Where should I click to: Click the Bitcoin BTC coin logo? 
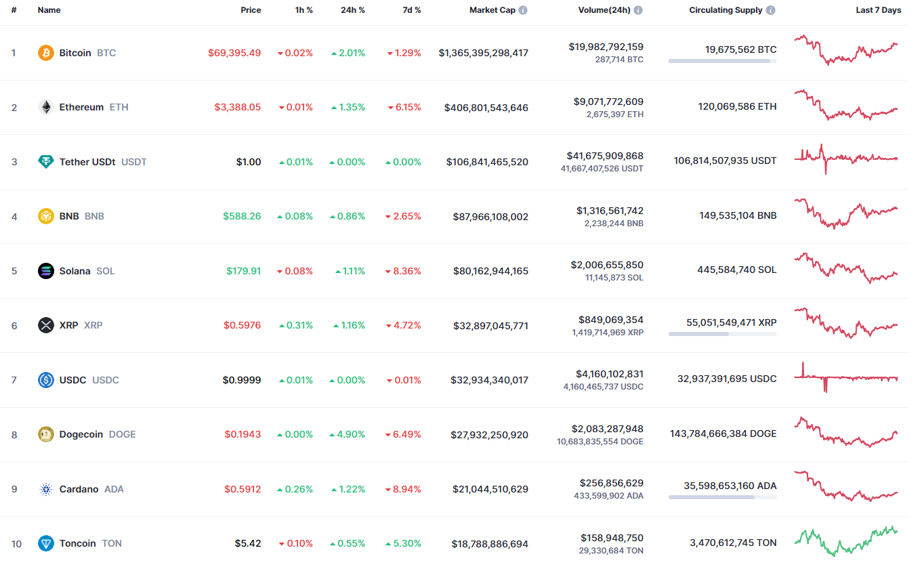pyautogui.click(x=45, y=52)
